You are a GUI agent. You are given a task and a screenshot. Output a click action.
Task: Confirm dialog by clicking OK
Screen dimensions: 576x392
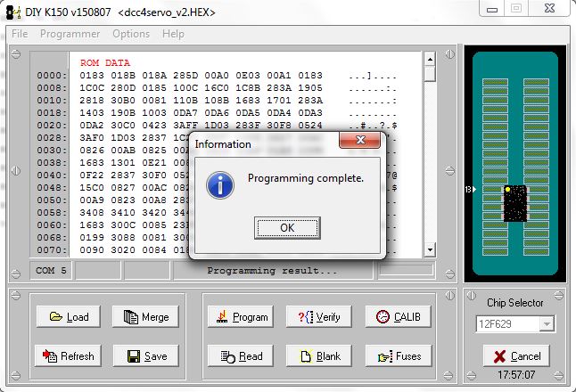(x=286, y=227)
